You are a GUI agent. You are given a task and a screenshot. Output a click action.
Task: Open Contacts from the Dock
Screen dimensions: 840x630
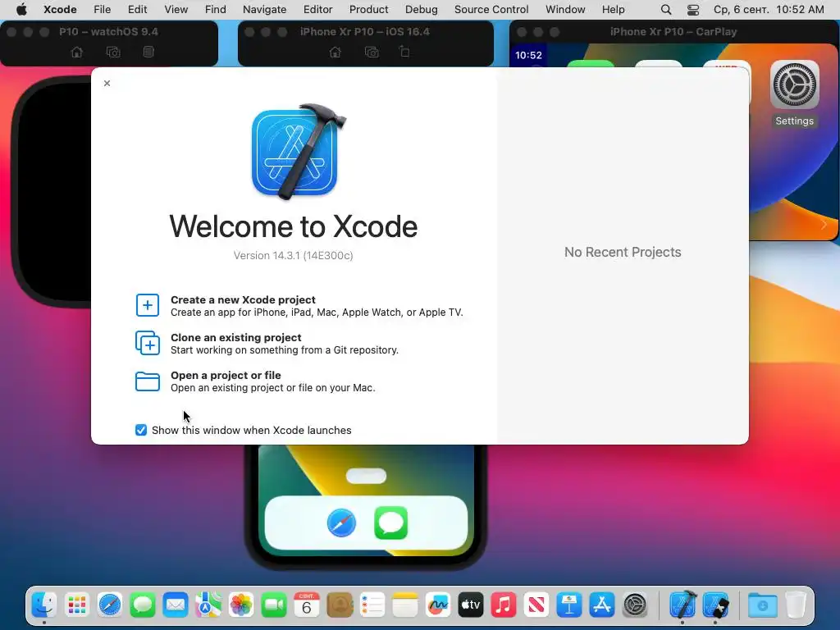click(340, 605)
